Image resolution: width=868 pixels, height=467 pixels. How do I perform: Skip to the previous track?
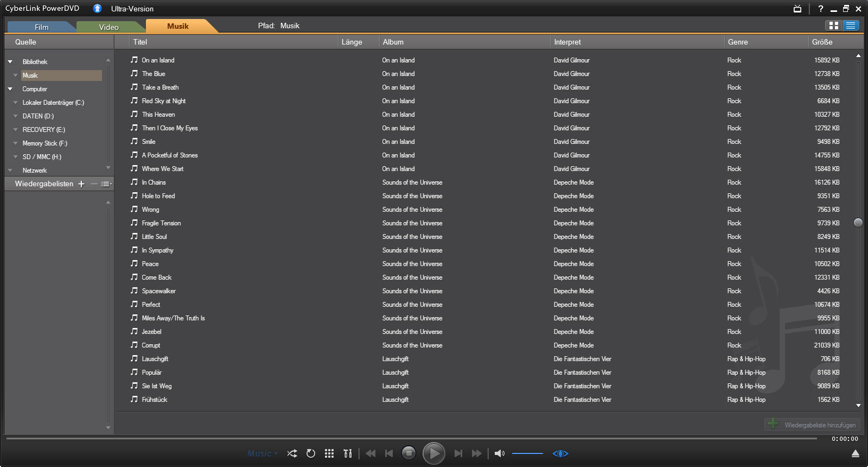(x=389, y=453)
